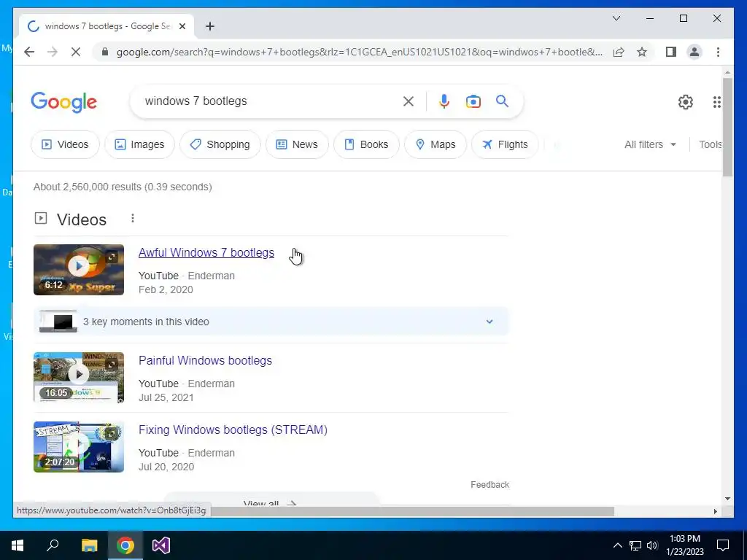This screenshot has height=560, width=747.
Task: Click the Feedback link
Action: (x=489, y=485)
